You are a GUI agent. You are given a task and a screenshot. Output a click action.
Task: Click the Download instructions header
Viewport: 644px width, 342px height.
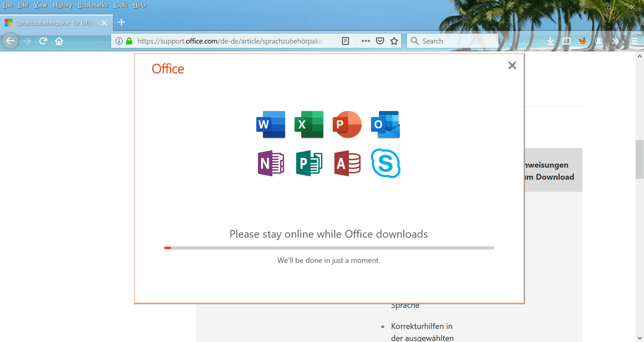click(x=553, y=170)
